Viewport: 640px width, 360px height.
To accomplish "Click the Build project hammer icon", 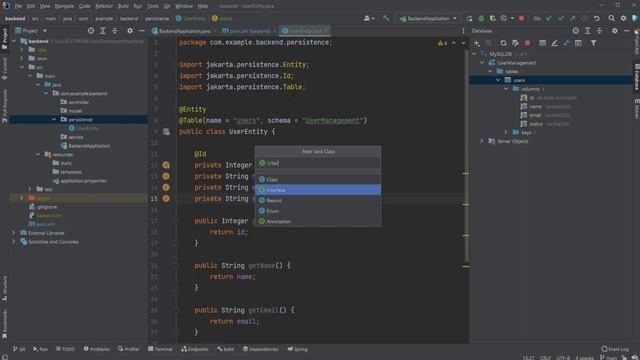I will tap(386, 18).
